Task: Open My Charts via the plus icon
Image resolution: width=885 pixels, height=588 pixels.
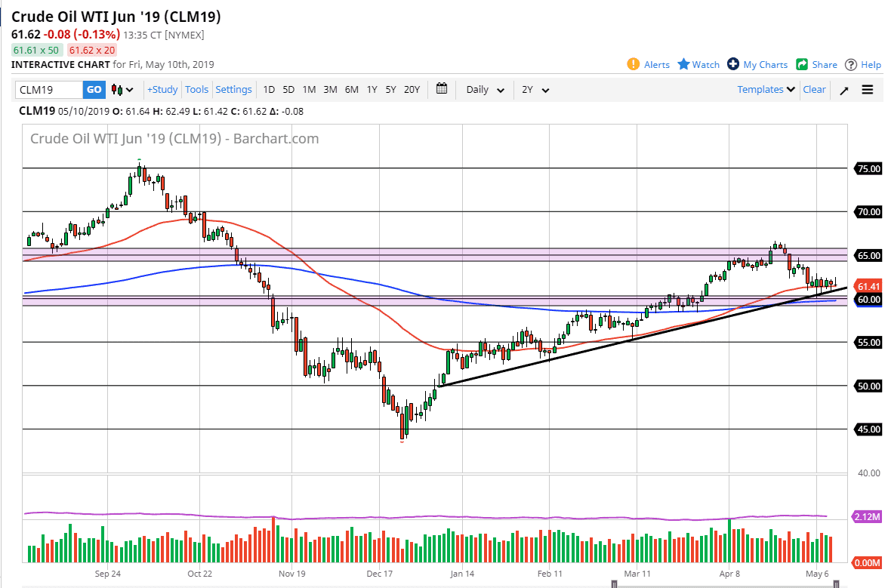Action: tap(731, 65)
